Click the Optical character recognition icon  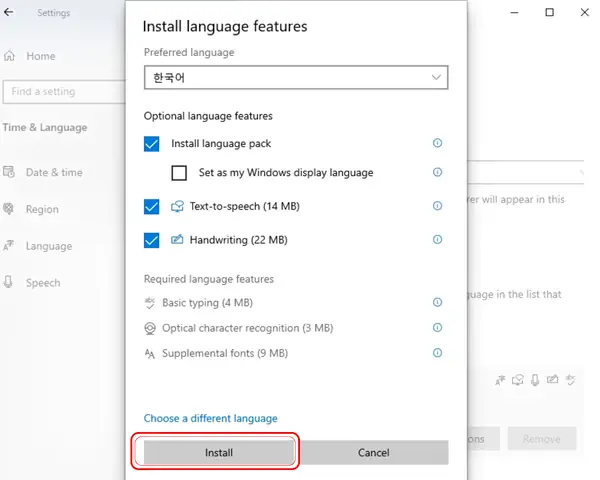pos(150,328)
